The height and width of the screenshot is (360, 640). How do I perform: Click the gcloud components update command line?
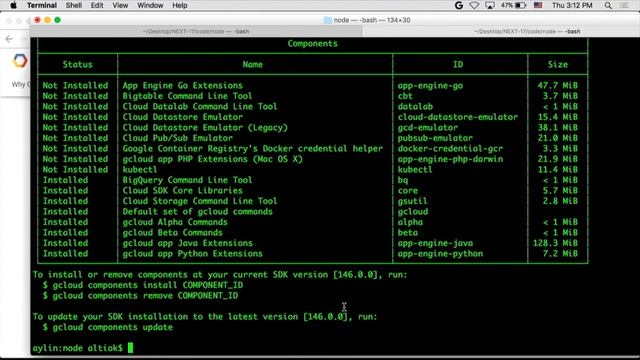[107, 327]
